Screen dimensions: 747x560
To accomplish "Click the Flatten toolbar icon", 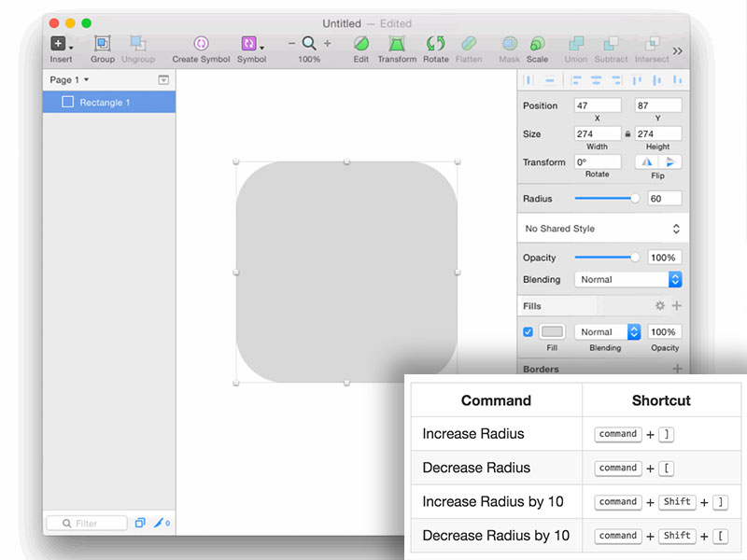I will (469, 44).
